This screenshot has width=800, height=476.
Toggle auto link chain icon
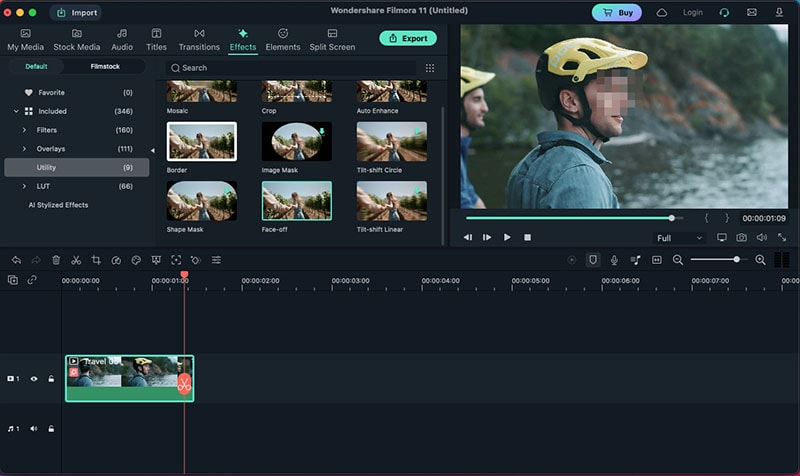[32, 280]
